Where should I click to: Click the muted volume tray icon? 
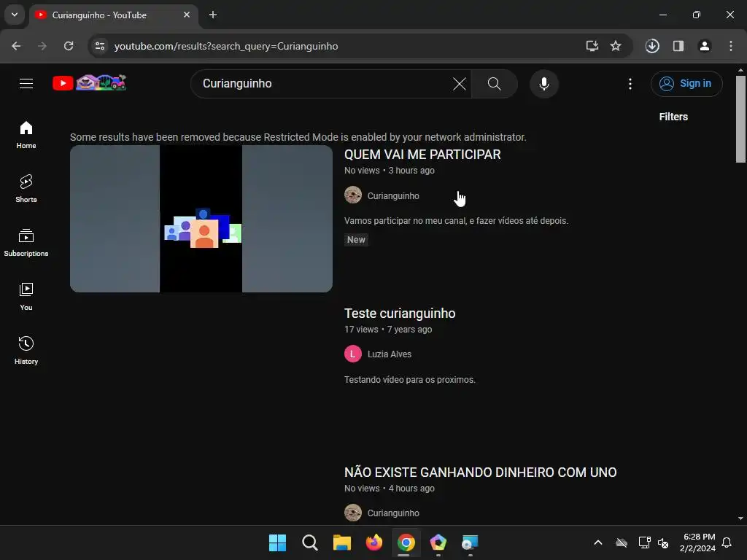pos(663,542)
